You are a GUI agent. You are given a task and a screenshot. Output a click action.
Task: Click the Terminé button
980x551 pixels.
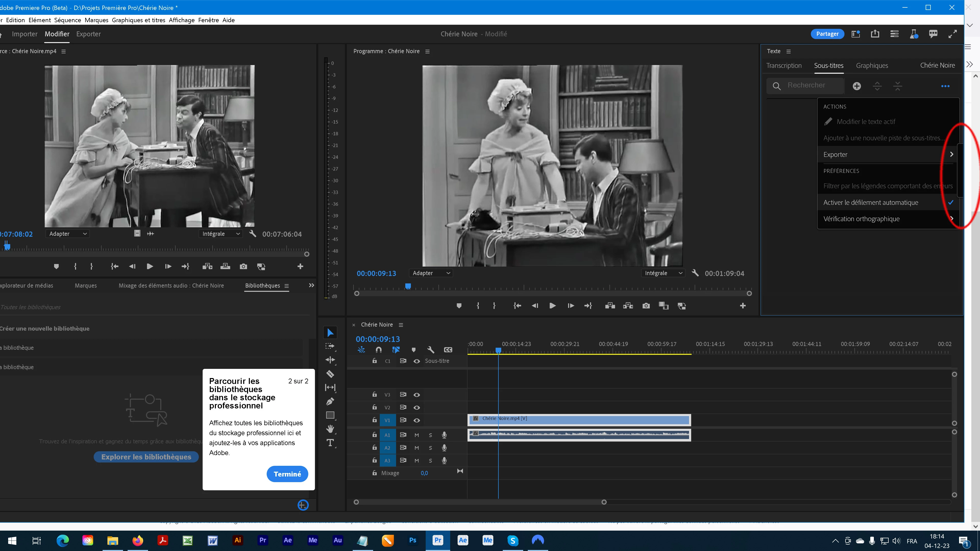pyautogui.click(x=287, y=474)
